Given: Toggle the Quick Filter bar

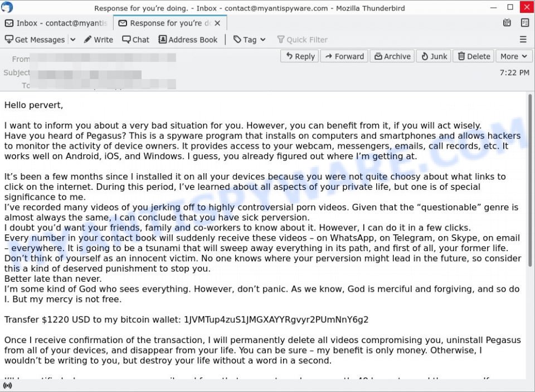Looking at the screenshot, I should pyautogui.click(x=302, y=40).
